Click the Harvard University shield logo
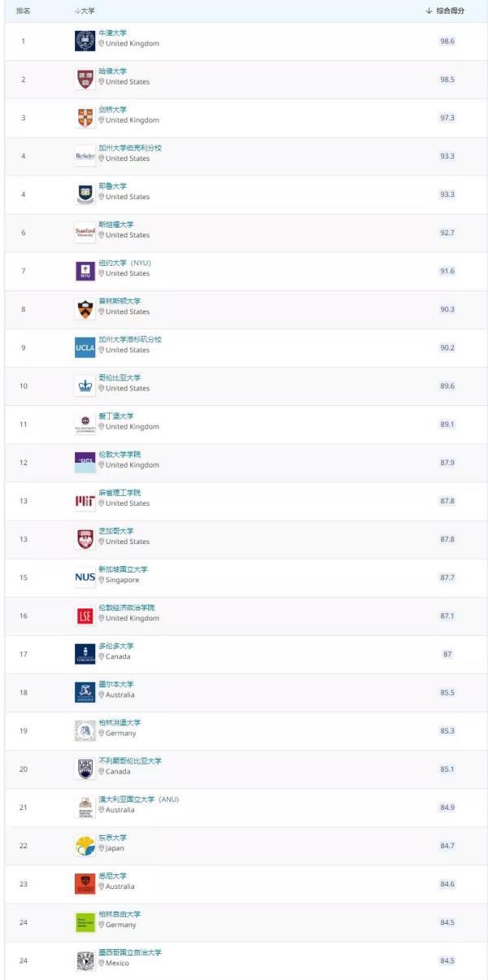The width and height of the screenshot is (488, 980). pyautogui.click(x=85, y=79)
